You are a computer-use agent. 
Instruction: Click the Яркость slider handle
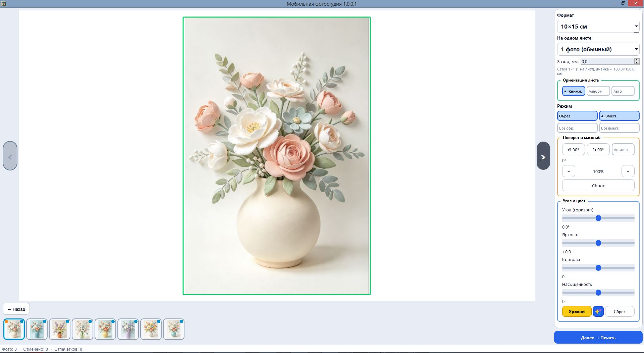click(x=598, y=243)
